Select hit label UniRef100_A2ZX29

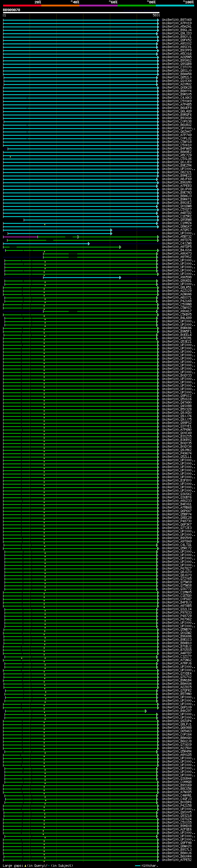(x=177, y=291)
